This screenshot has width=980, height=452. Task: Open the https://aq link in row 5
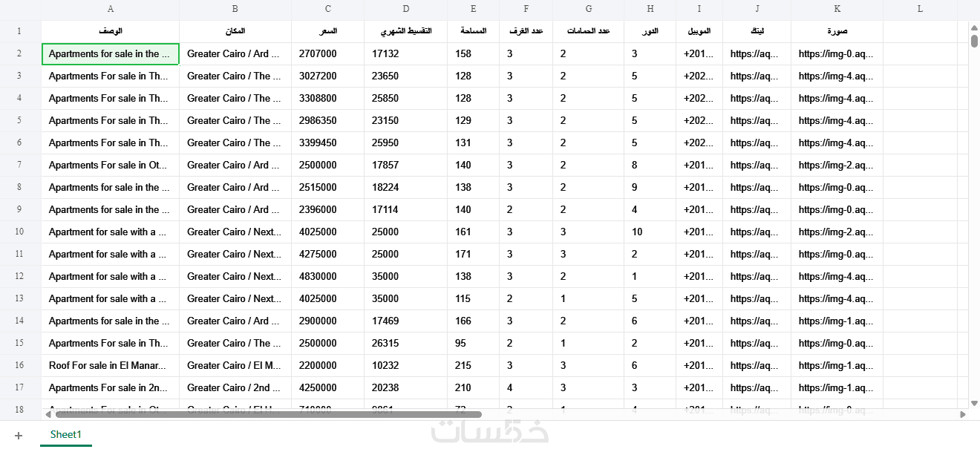pos(755,120)
